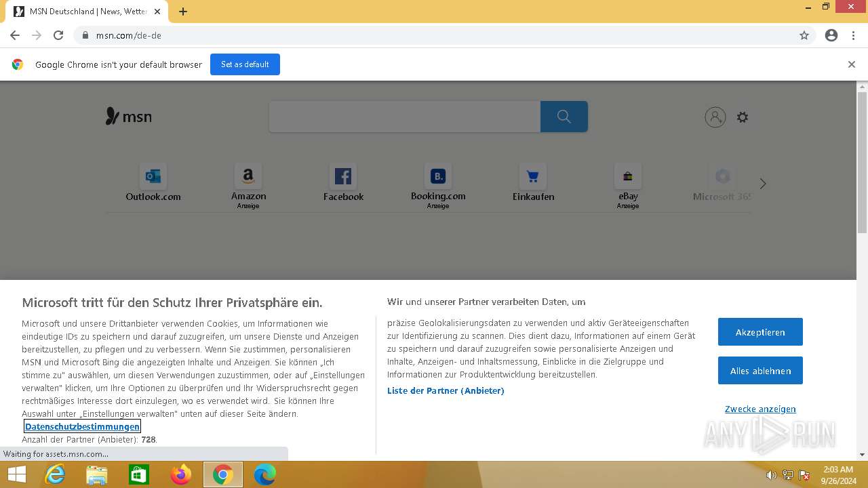Viewport: 868px width, 488px height.
Task: Open MSN settings gear
Action: click(x=743, y=117)
